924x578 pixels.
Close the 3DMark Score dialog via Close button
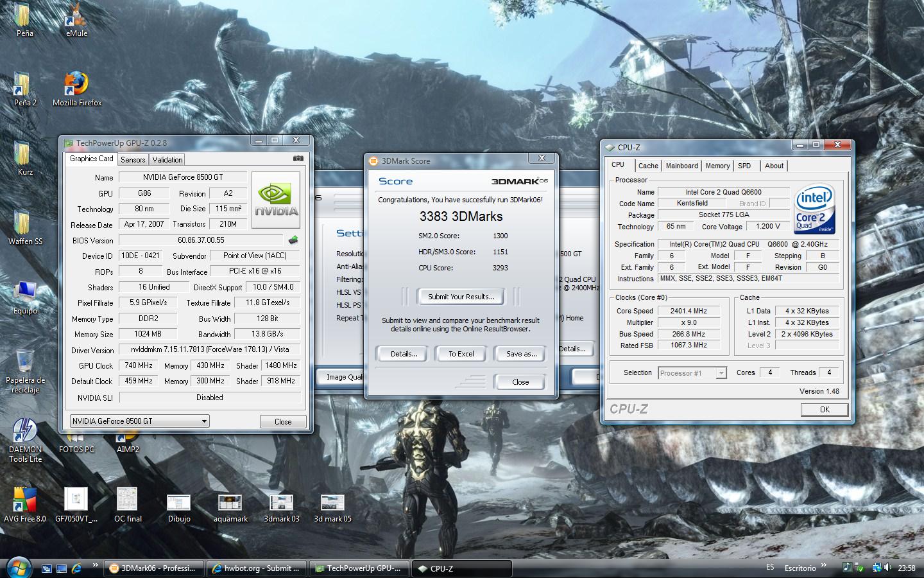point(520,382)
